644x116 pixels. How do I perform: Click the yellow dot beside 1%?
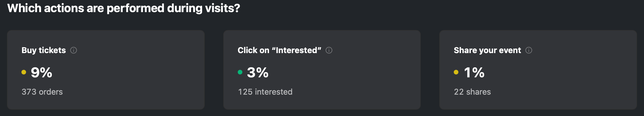pos(456,72)
